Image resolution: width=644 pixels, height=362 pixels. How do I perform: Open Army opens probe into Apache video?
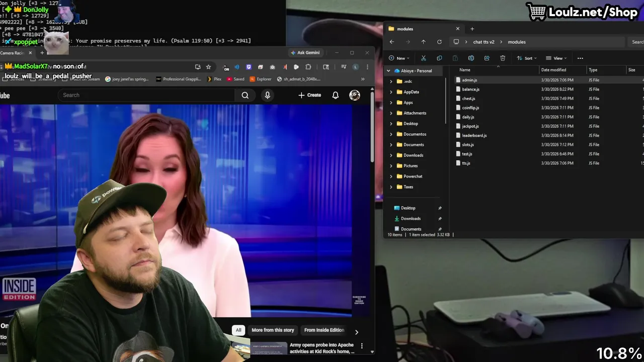[x=322, y=348]
